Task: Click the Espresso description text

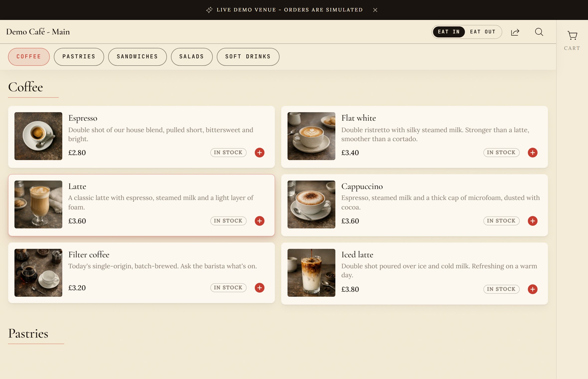Action: (161, 134)
